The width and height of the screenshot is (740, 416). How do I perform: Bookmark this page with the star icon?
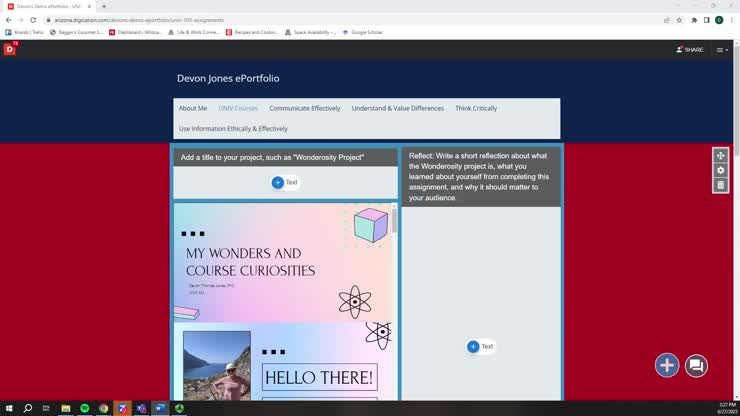(679, 20)
